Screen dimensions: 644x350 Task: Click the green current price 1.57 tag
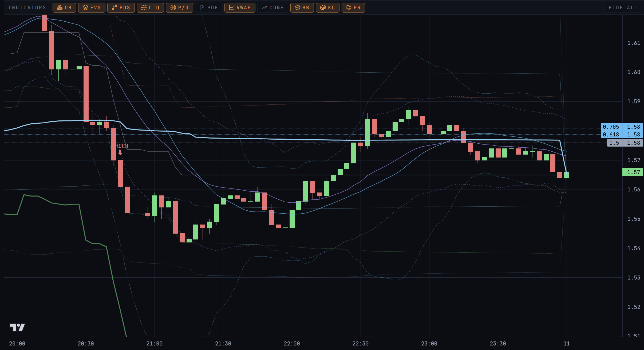tap(633, 172)
